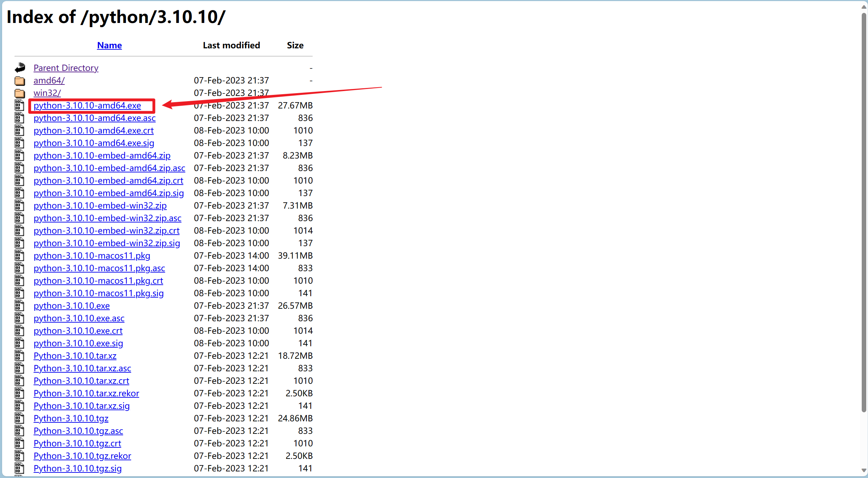
Task: Download python-3.10.10-amd64.exe.sig signature file
Action: pos(94,143)
